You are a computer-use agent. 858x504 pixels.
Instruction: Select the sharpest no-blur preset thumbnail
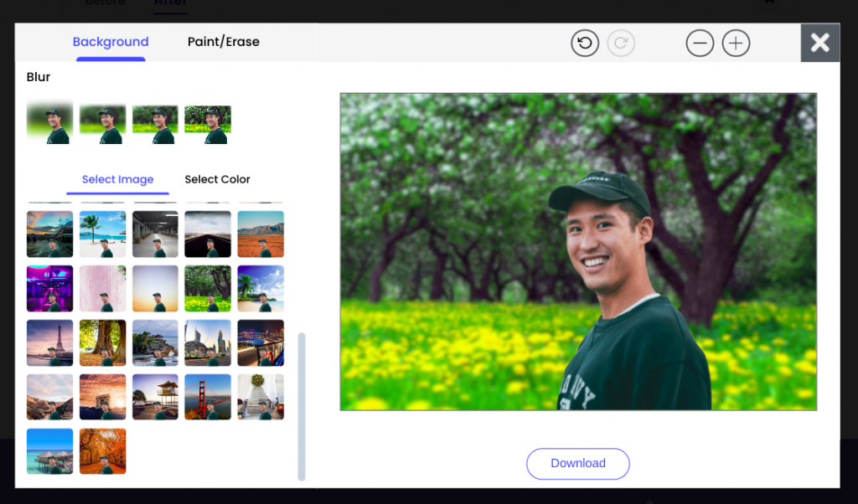(x=208, y=124)
